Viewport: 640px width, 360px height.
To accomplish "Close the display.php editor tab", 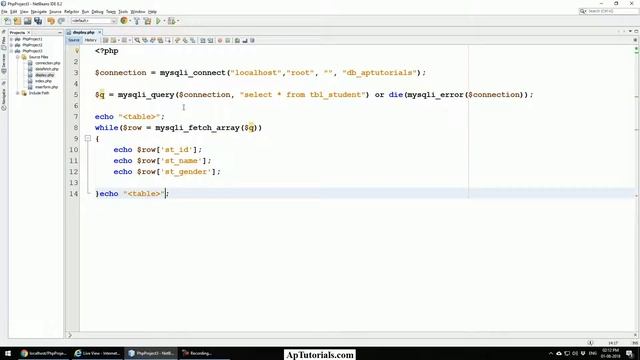I will 99,32.
